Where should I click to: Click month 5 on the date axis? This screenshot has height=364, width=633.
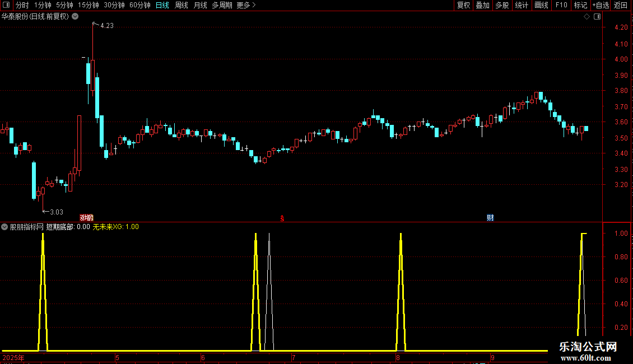click(x=117, y=358)
